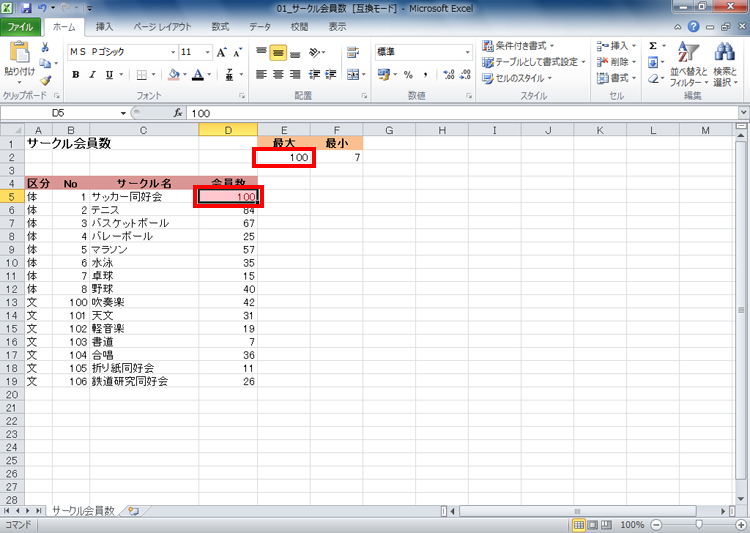Click the Orientation text angle icon

pyautogui.click(x=315, y=52)
